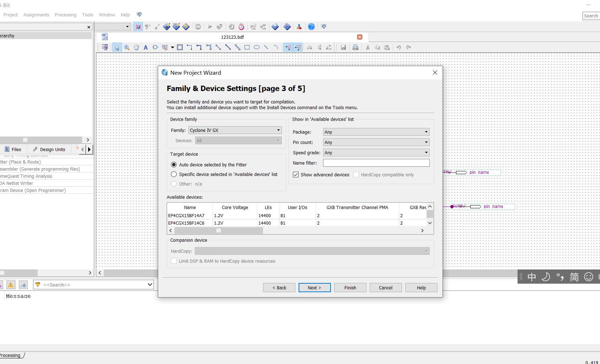Switch to the Design Units tab

(x=49, y=149)
